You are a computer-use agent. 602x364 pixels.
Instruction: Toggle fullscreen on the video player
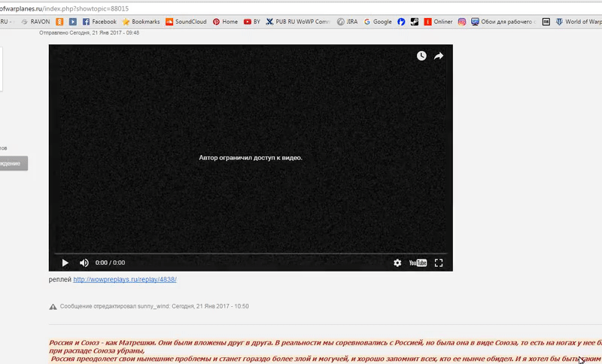pyautogui.click(x=439, y=262)
